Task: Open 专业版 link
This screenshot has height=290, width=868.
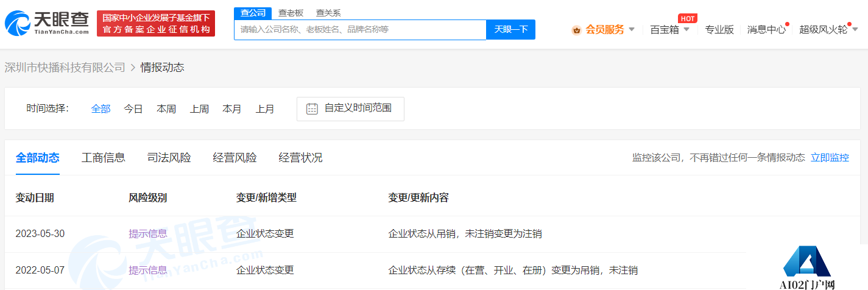Action: [719, 29]
